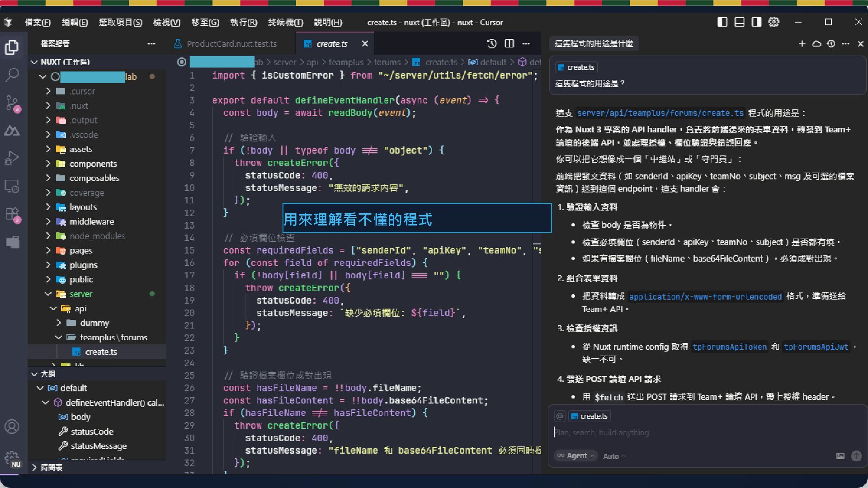
Task: Open Run and Debug view
Action: (x=12, y=158)
